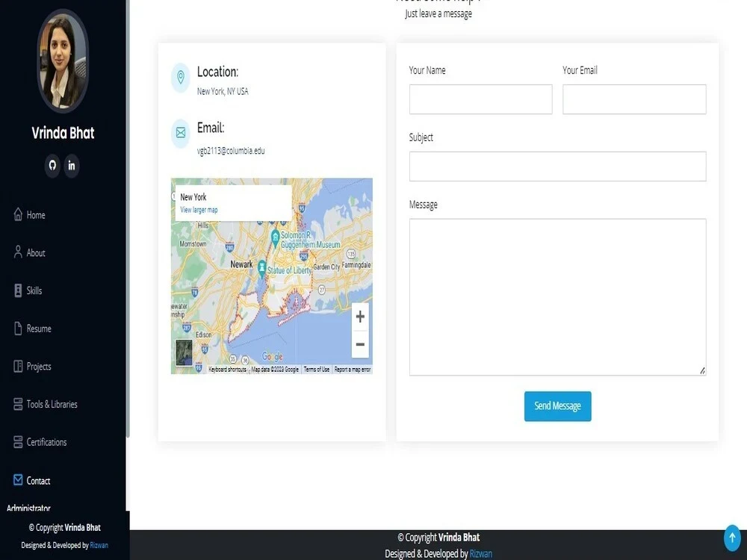
Task: Select the Certifications icon in sidebar
Action: pos(18,441)
